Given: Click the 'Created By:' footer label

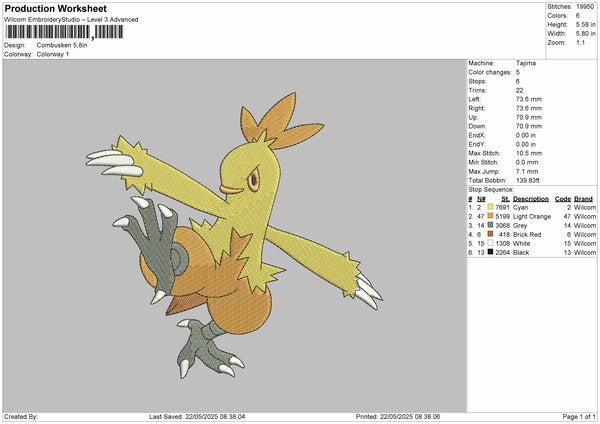Looking at the screenshot, I should coord(21,417).
